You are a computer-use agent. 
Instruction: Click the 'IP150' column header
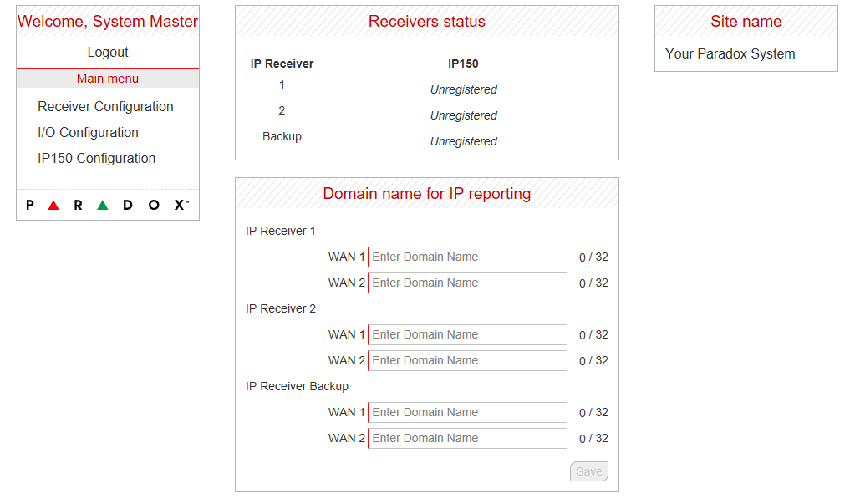pos(463,64)
